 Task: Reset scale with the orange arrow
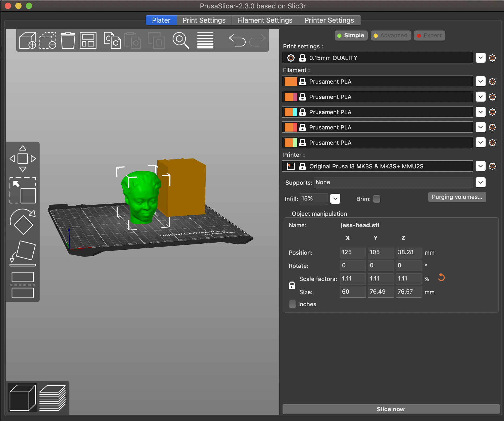click(441, 277)
